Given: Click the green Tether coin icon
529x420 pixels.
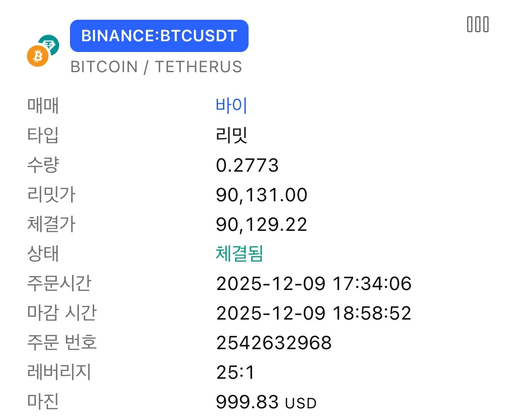Looking at the screenshot, I should (49, 44).
